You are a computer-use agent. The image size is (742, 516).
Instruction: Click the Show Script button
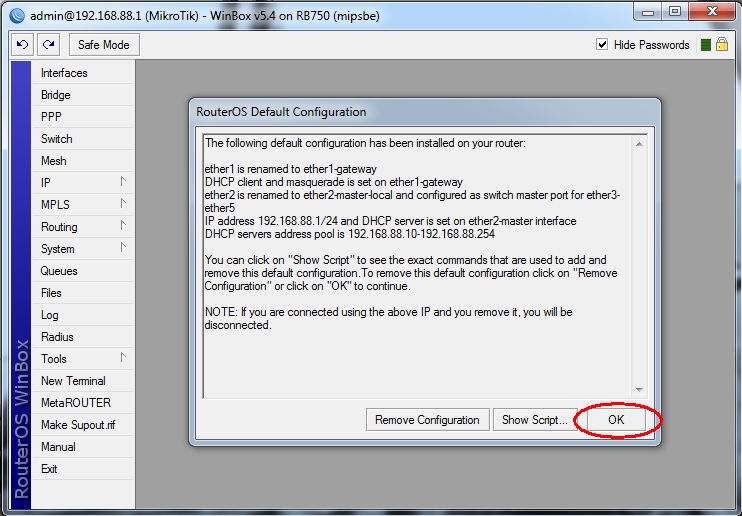pyautogui.click(x=535, y=420)
